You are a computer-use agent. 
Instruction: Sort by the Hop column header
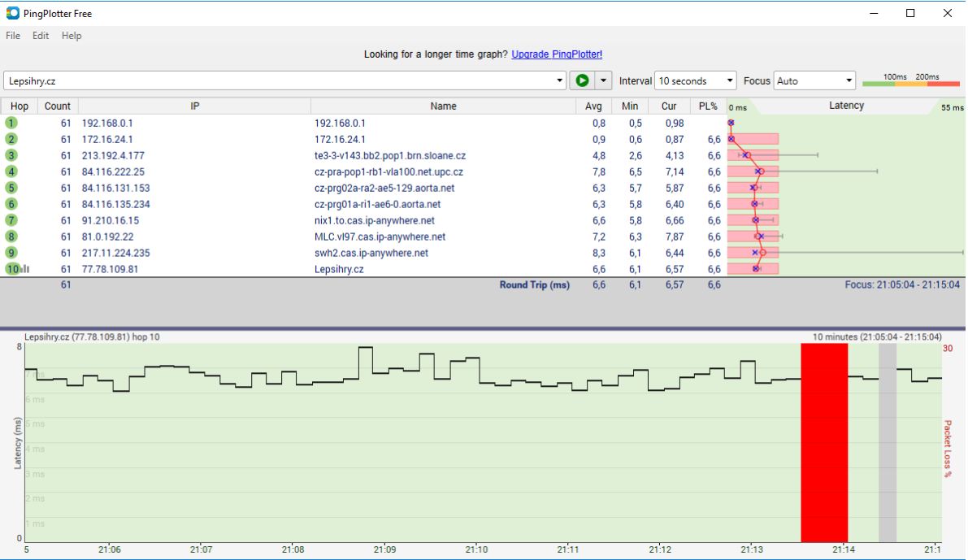click(20, 106)
